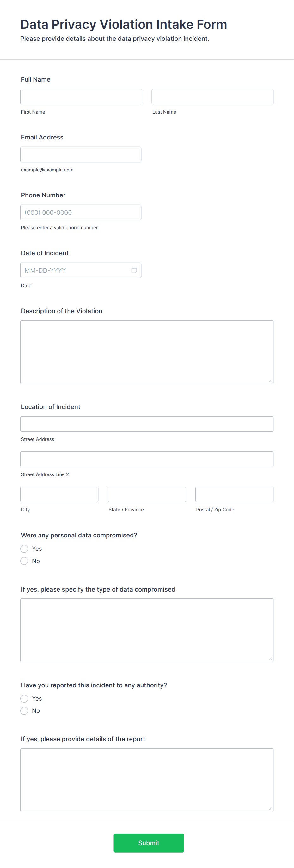Click the First Name input field

81,96
